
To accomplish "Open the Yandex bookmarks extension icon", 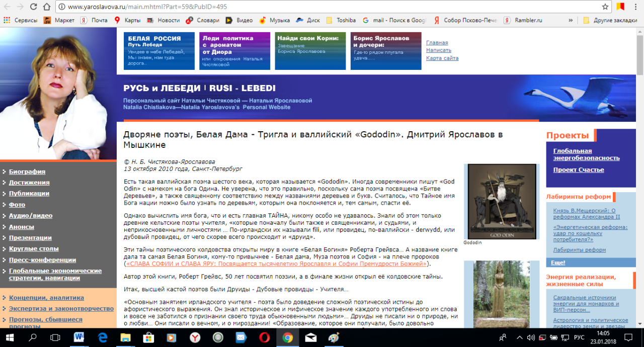I will 621,7.
